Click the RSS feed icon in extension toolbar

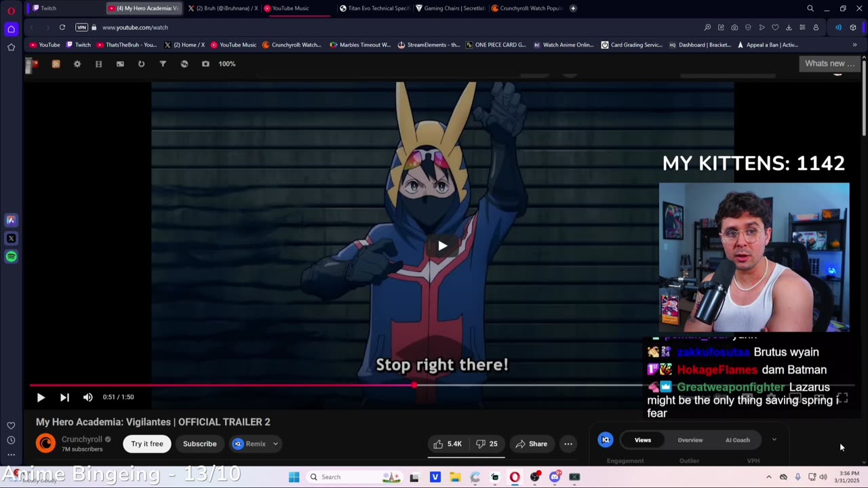tap(56, 64)
